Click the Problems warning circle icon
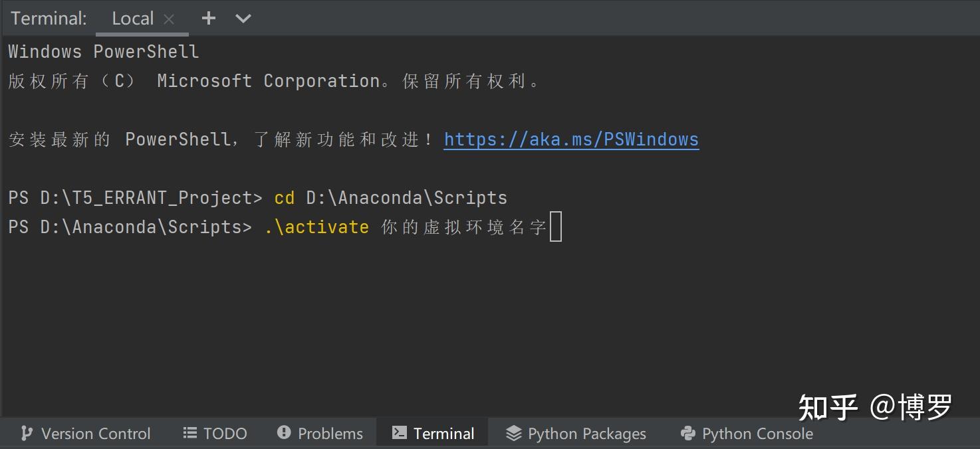The height and width of the screenshot is (449, 980). (x=284, y=433)
